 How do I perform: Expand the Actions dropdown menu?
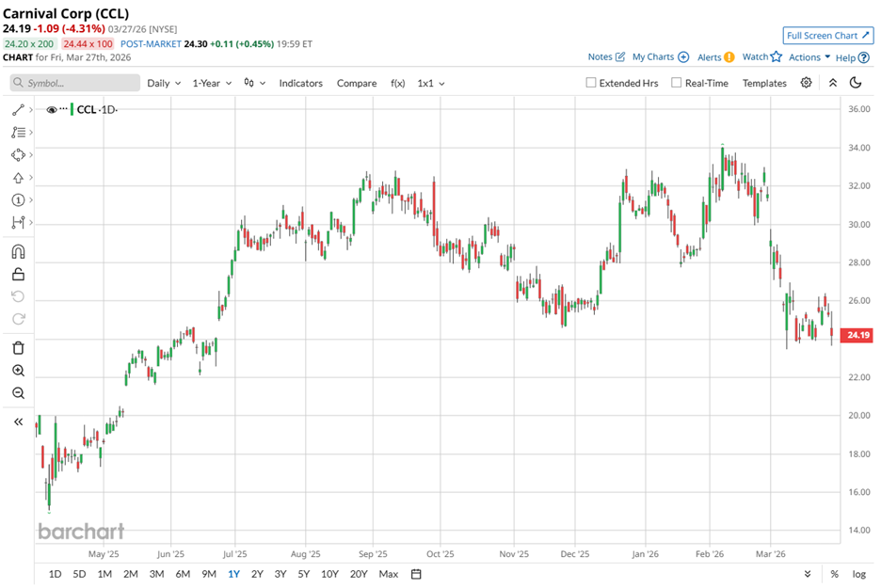(809, 57)
